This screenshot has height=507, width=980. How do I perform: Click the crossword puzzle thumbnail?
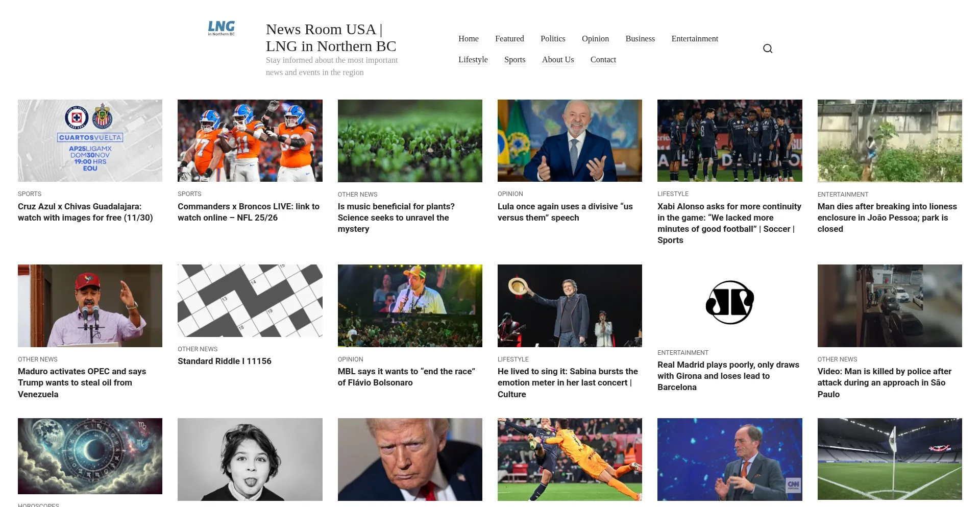(250, 301)
